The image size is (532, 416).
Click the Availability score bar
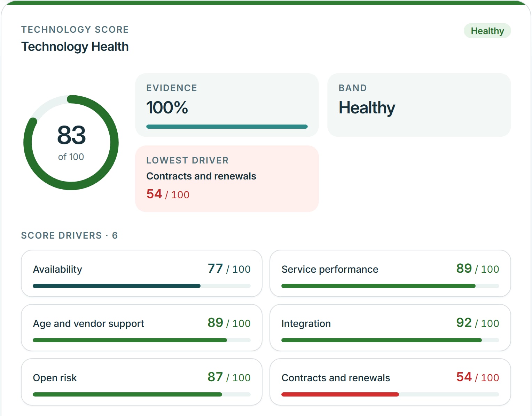click(142, 286)
